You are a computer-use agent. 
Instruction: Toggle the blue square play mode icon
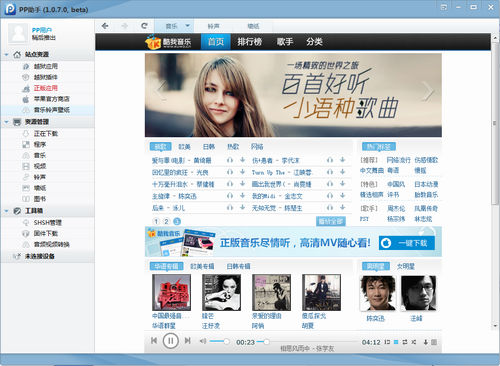[x=396, y=342]
